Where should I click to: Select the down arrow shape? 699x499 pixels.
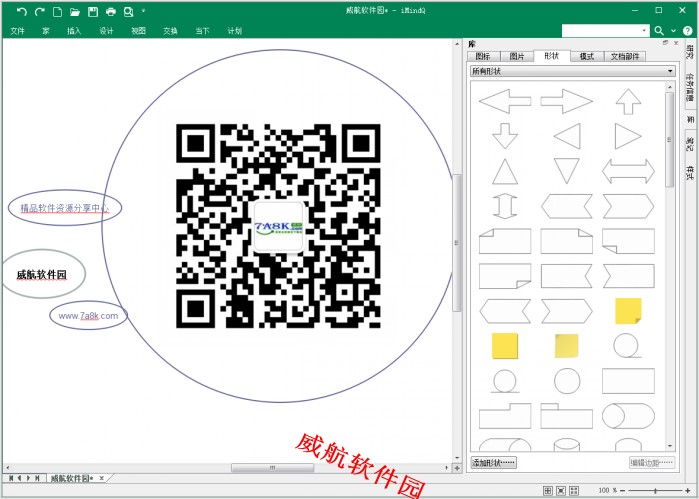[x=505, y=136]
